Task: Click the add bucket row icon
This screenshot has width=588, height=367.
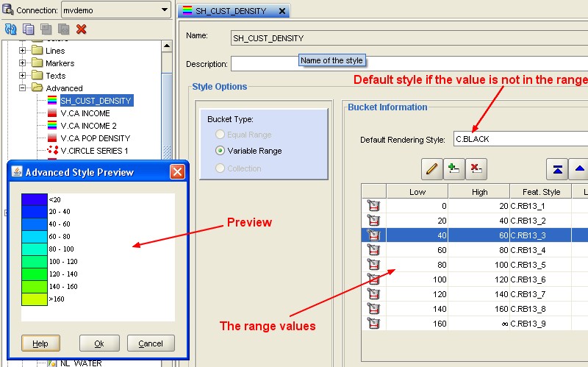Action: pos(453,169)
